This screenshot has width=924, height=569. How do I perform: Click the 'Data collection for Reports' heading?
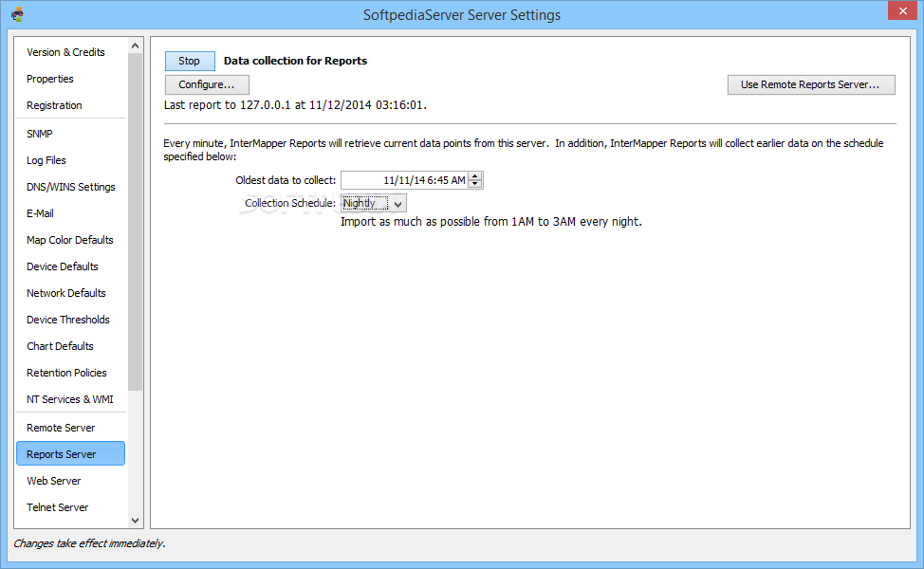[x=295, y=61]
